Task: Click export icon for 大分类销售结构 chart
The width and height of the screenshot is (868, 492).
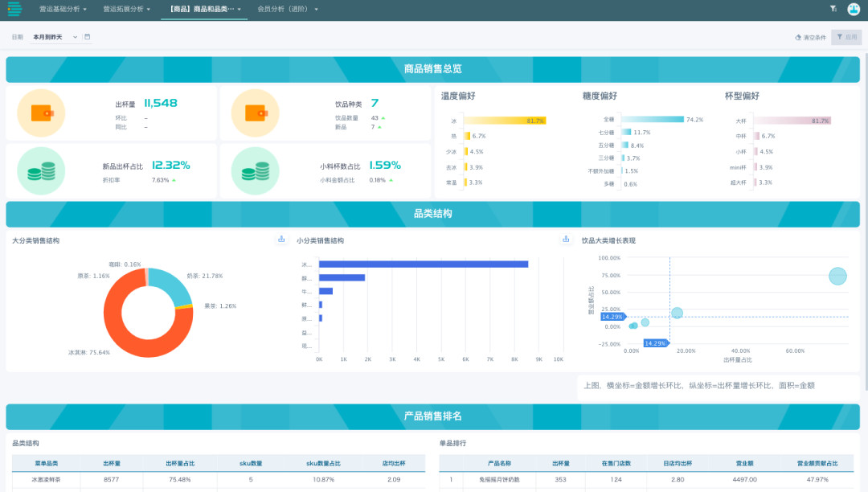Action: (x=281, y=240)
